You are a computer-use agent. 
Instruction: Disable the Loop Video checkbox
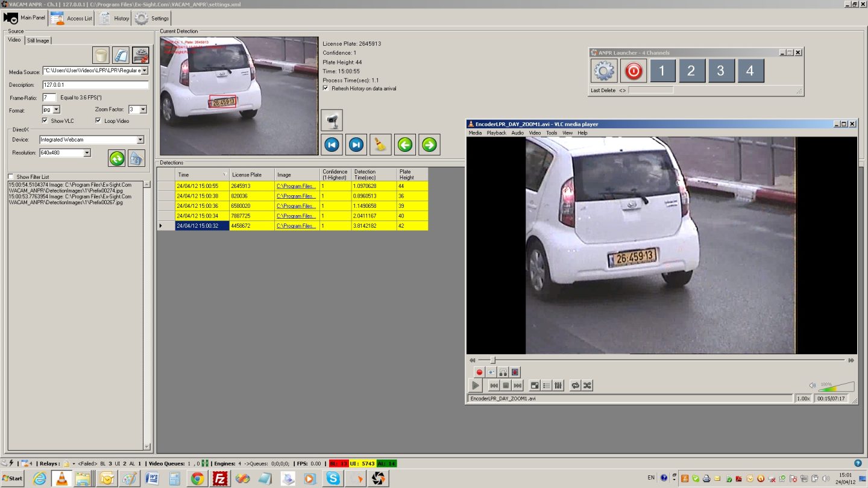click(x=99, y=120)
